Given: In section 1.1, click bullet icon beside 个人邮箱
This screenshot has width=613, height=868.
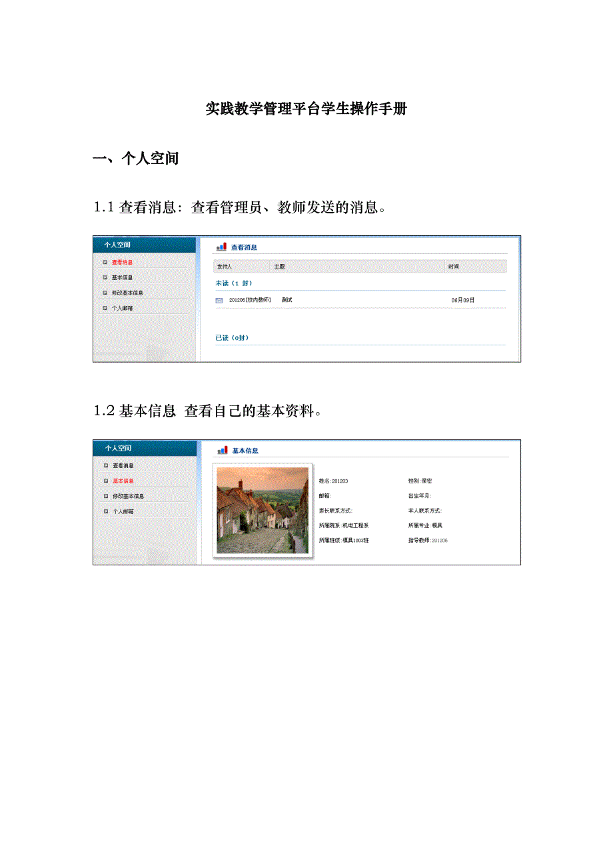Looking at the screenshot, I should click(x=105, y=308).
